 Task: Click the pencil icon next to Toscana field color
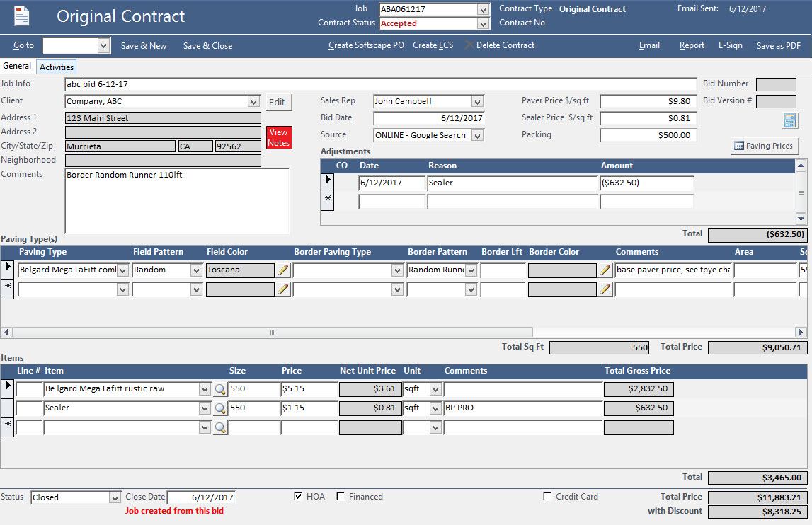coord(282,270)
